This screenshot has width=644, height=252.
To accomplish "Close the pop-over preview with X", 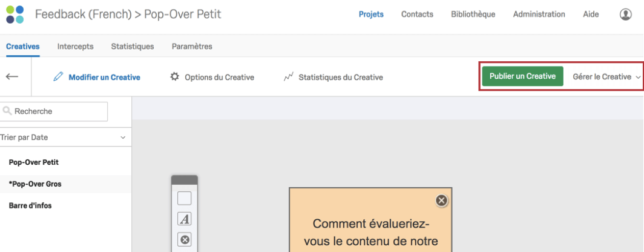I will 441,201.
